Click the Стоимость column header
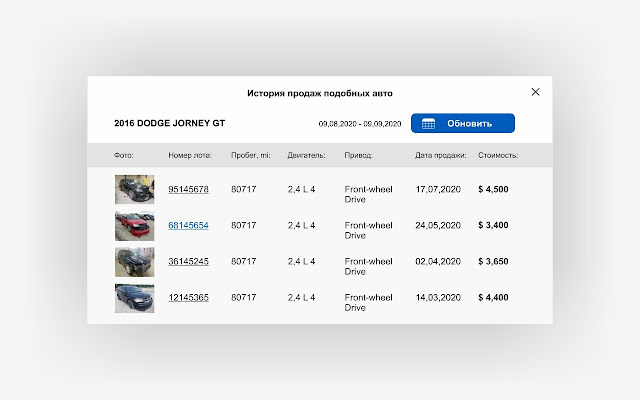Screen dimensions: 640x400 (x=498, y=155)
